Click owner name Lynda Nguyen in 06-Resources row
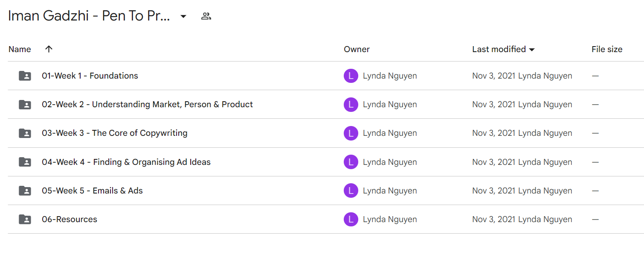Screen dimensions: 644x261 [390, 220]
